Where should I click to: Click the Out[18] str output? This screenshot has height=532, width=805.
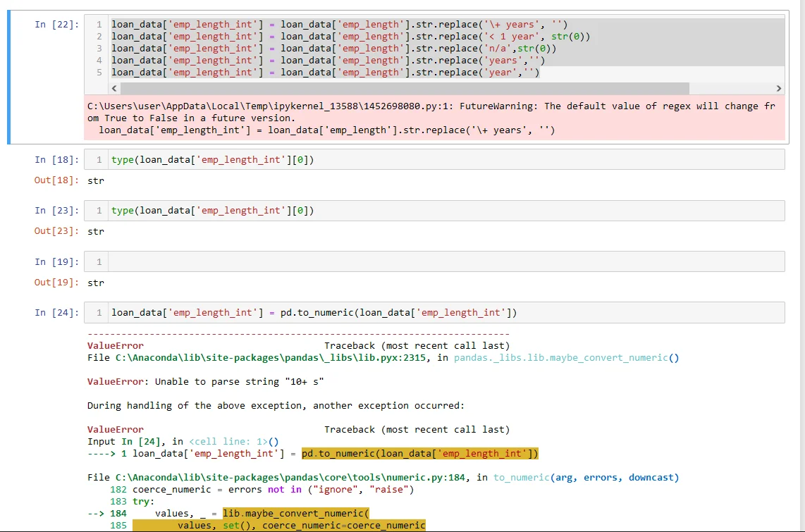click(x=96, y=180)
